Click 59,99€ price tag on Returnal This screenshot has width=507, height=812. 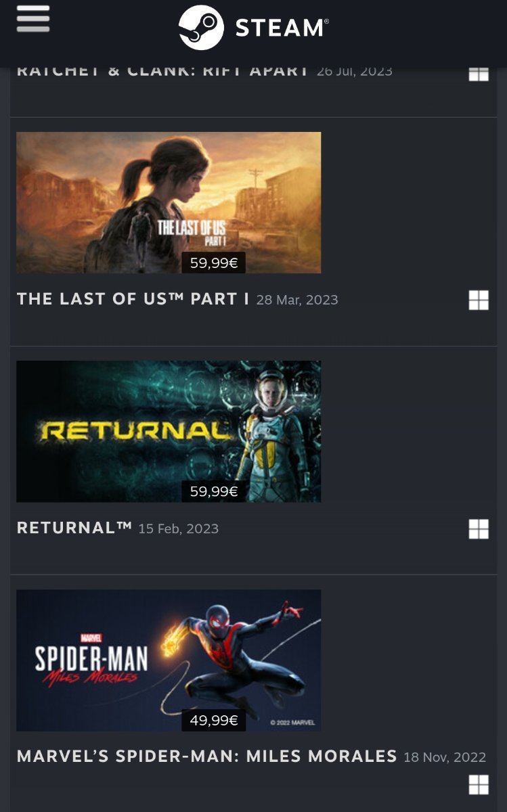click(214, 491)
